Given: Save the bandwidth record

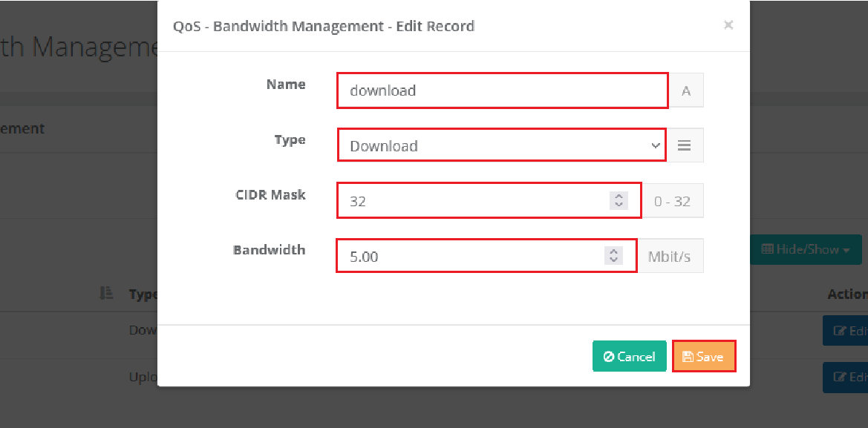Looking at the screenshot, I should (703, 357).
